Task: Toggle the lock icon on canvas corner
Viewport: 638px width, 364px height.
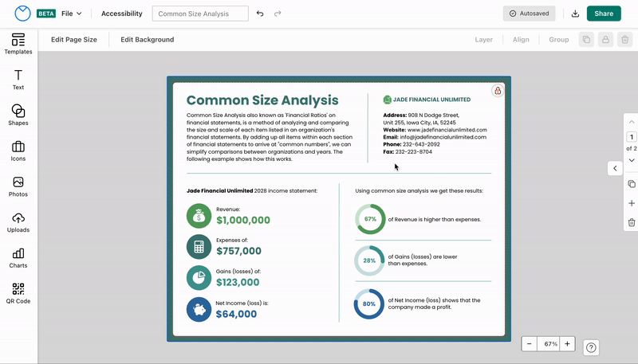Action: coord(498,91)
